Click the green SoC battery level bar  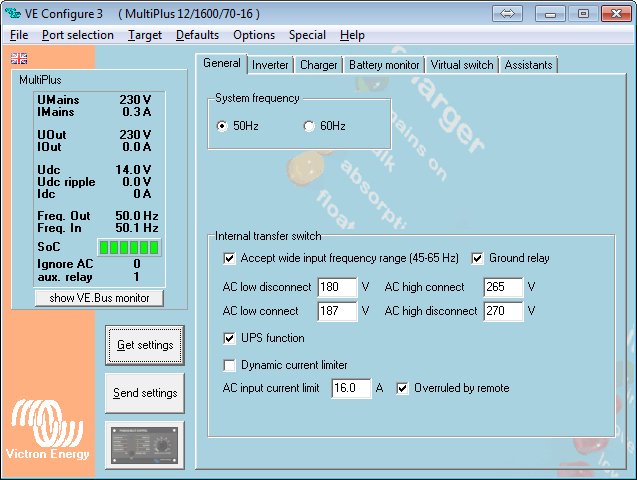point(128,246)
